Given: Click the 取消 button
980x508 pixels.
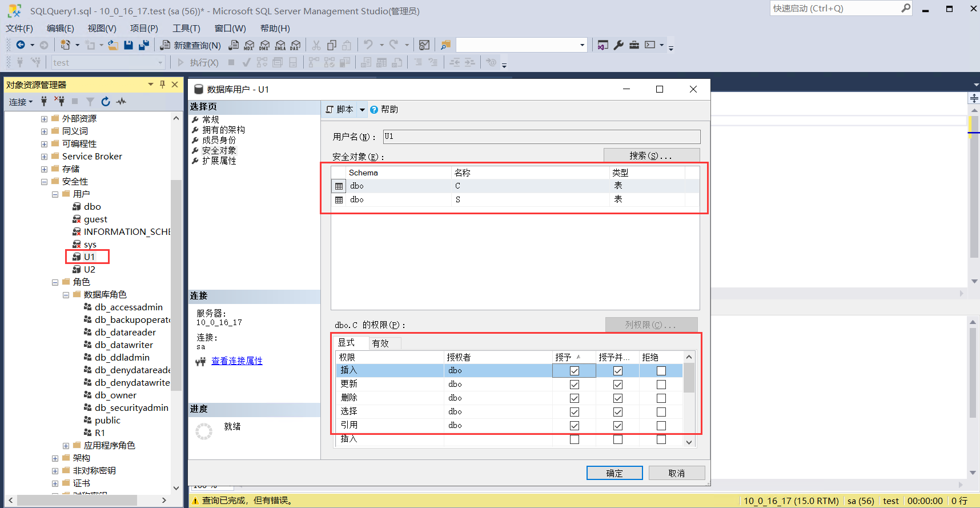Looking at the screenshot, I should pyautogui.click(x=677, y=473).
